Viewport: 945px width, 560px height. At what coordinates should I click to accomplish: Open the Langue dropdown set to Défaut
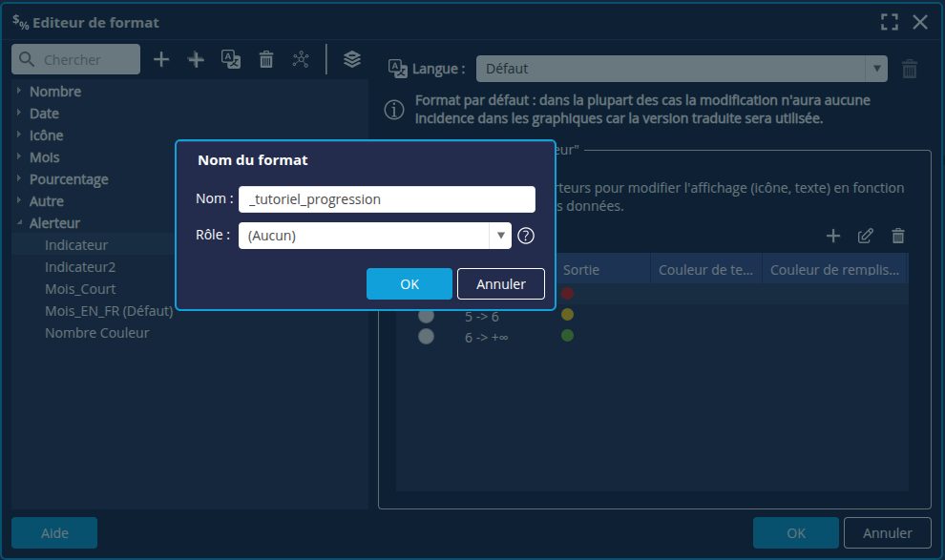pos(682,69)
